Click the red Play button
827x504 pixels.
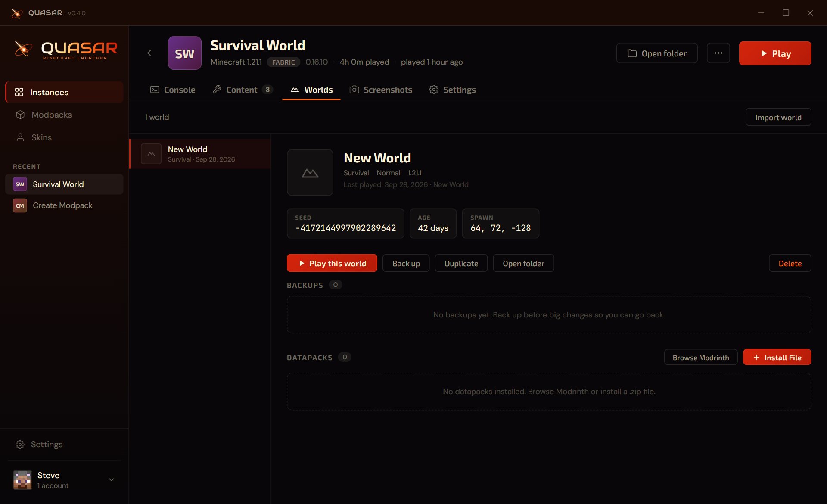pos(775,53)
